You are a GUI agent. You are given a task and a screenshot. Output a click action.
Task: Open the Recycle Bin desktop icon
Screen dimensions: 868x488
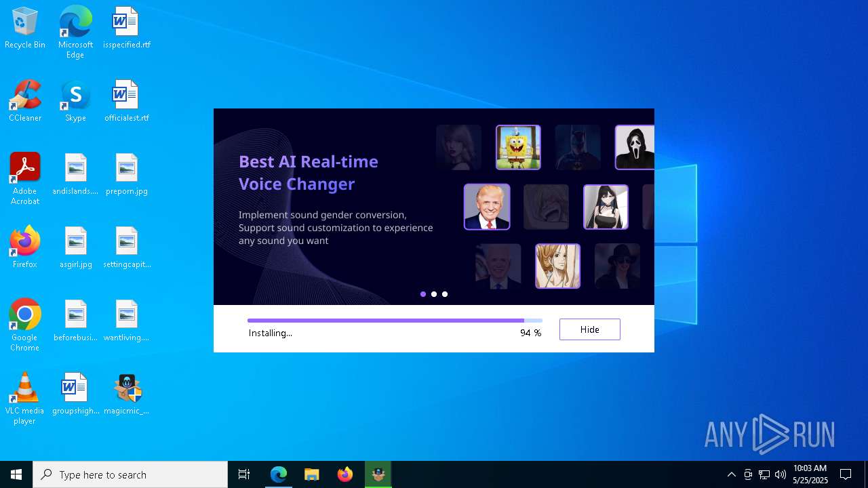coord(25,28)
